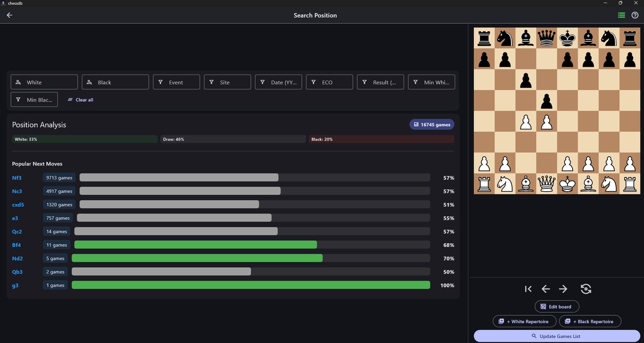Image resolution: width=644 pixels, height=343 pixels.
Task: Open the ECO filter field
Action: pyautogui.click(x=329, y=82)
